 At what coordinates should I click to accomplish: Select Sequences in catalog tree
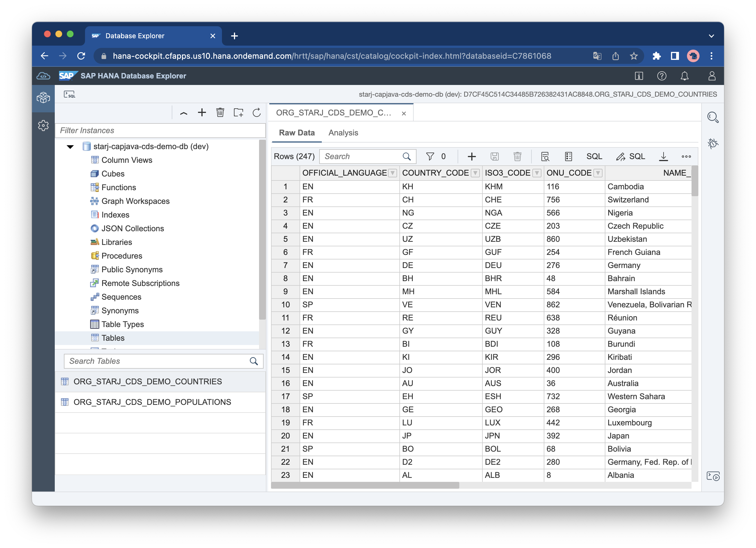pyautogui.click(x=121, y=297)
